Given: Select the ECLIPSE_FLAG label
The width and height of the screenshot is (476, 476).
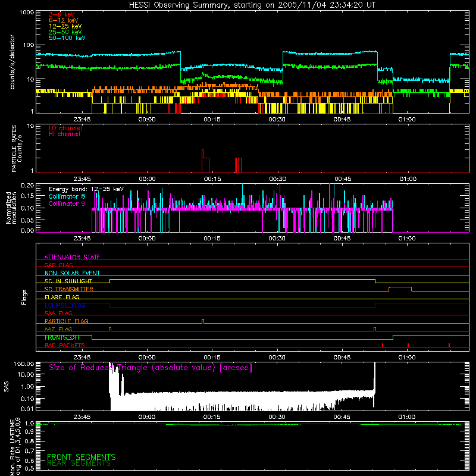Looking at the screenshot, I should point(65,305).
